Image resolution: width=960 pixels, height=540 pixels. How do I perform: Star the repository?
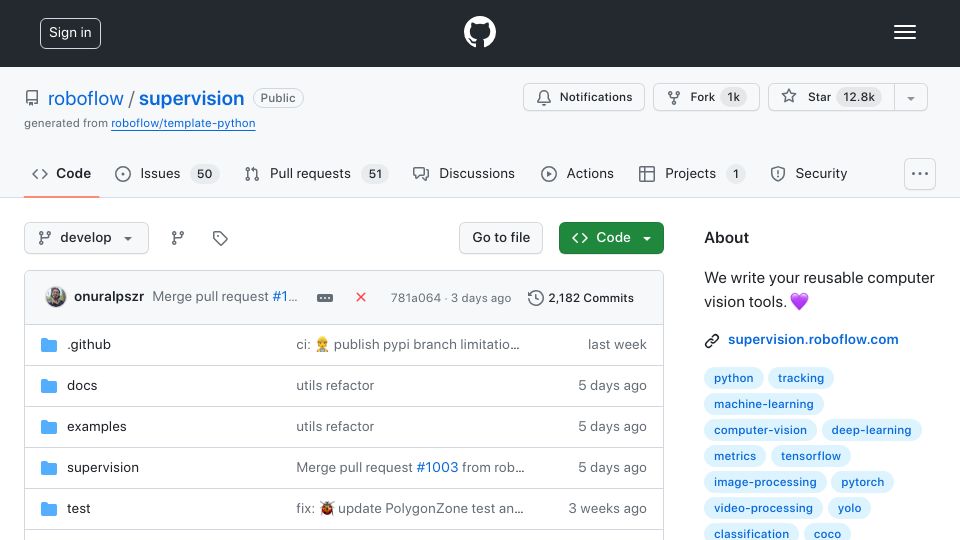pos(831,97)
